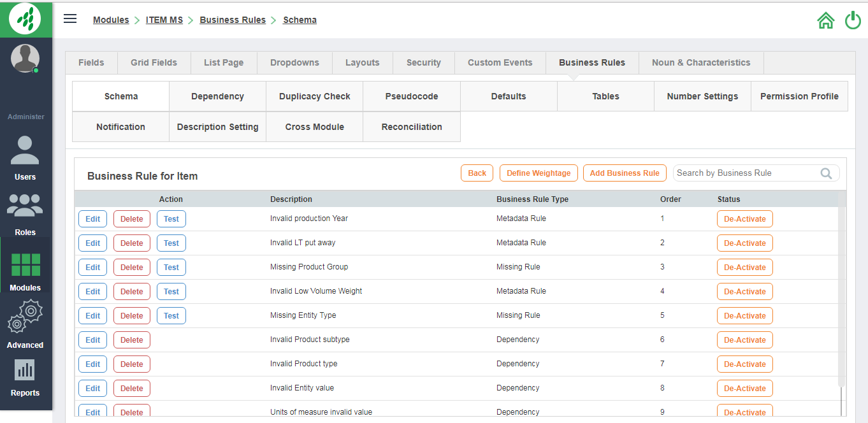De-Activate the Missing Product Group rule
Screen dimensions: 868x423
point(744,268)
